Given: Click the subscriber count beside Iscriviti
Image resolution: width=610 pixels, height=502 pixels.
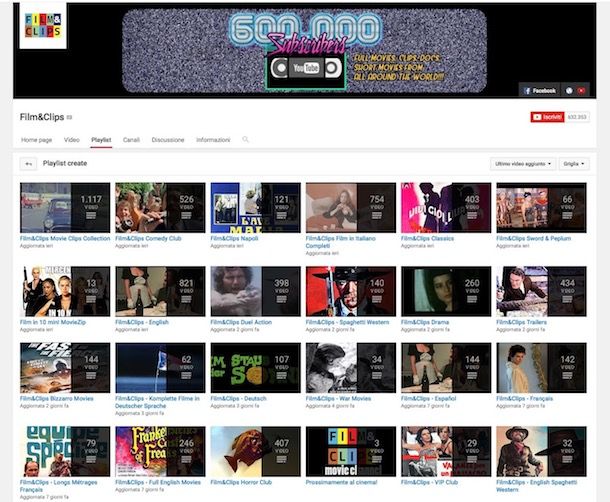Looking at the screenshot, I should 577,117.
